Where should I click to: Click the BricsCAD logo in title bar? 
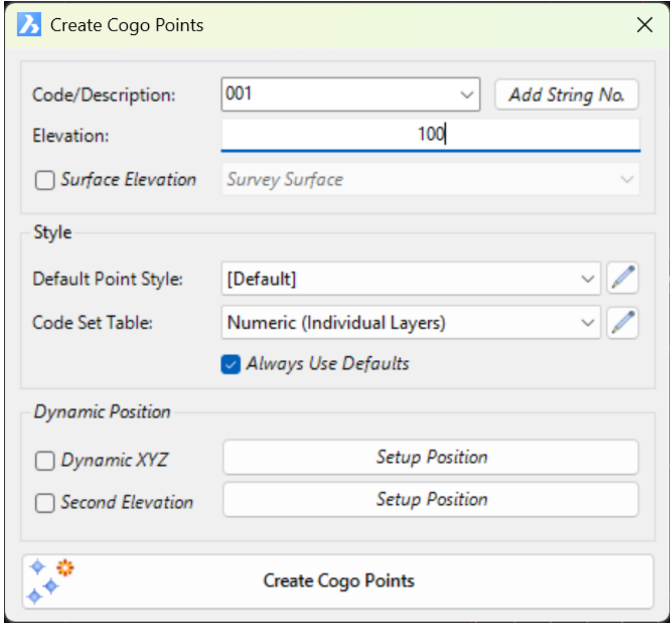(29, 25)
